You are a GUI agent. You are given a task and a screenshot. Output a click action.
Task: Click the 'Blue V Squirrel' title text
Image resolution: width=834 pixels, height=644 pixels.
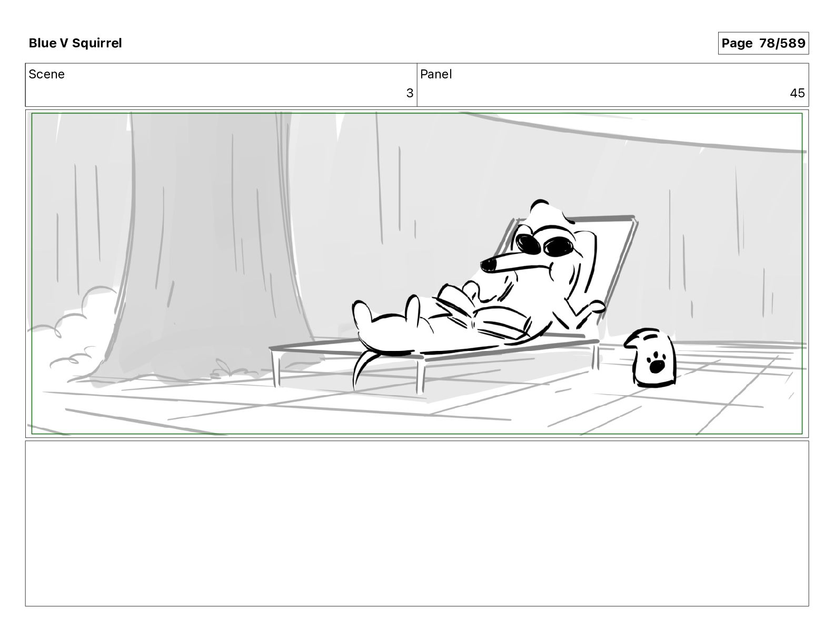pos(75,43)
